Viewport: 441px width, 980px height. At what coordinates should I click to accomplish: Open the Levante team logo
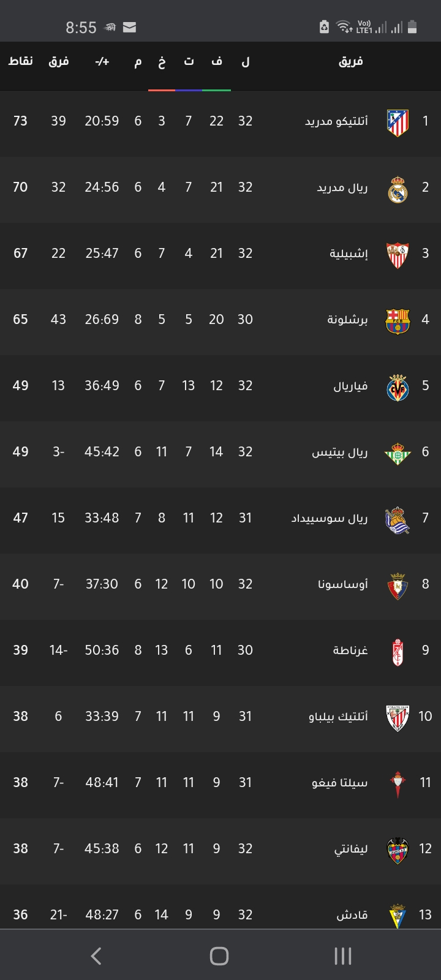[x=398, y=850]
